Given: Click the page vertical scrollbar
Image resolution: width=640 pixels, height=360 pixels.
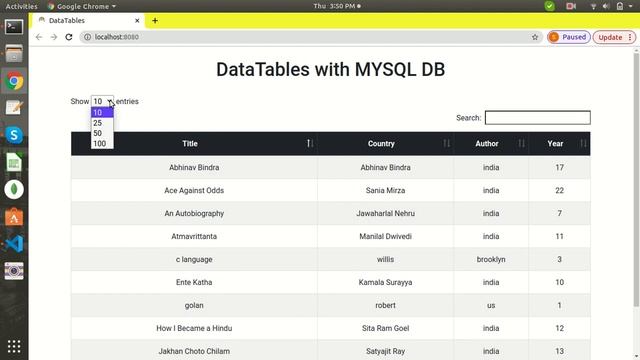Looking at the screenshot, I should pyautogui.click(x=636, y=180).
